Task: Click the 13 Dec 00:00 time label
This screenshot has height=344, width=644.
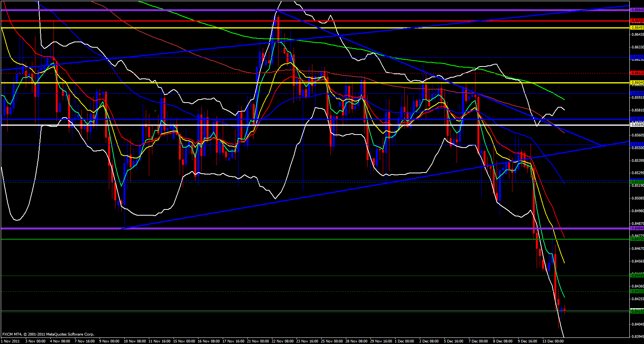Action: point(553,341)
